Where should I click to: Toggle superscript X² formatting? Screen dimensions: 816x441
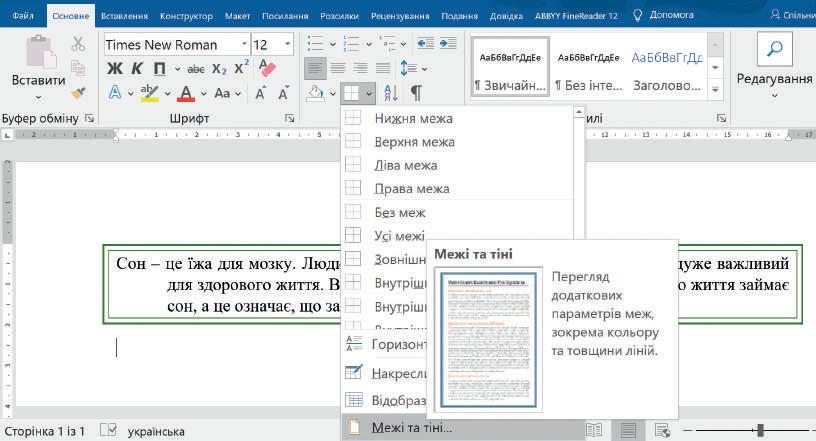(x=241, y=68)
